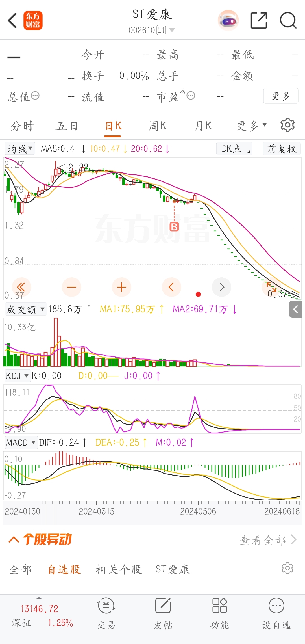Open the AI robot assistant icon
Viewport: 305px width, 644px height.
click(x=228, y=20)
